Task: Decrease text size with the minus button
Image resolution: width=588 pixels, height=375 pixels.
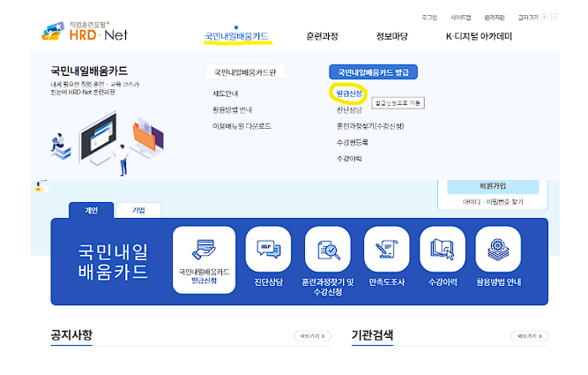Action: 555,18
